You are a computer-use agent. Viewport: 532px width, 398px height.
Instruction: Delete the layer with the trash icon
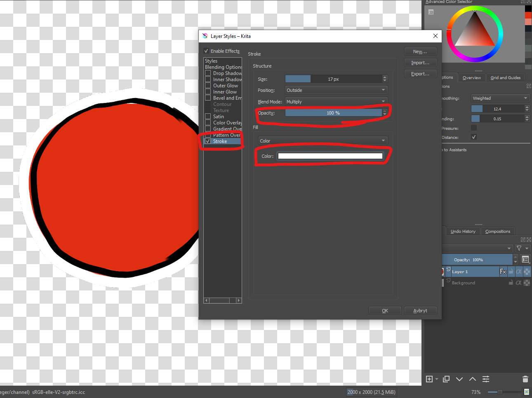[x=525, y=379]
